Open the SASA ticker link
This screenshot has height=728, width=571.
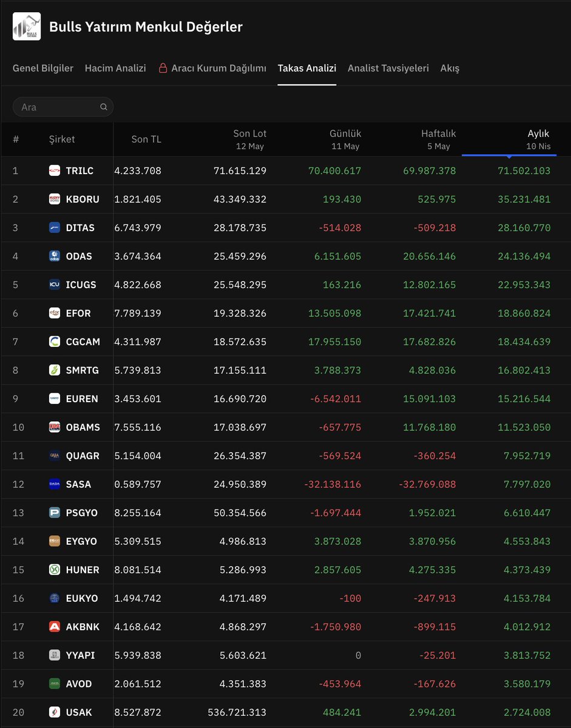click(78, 484)
